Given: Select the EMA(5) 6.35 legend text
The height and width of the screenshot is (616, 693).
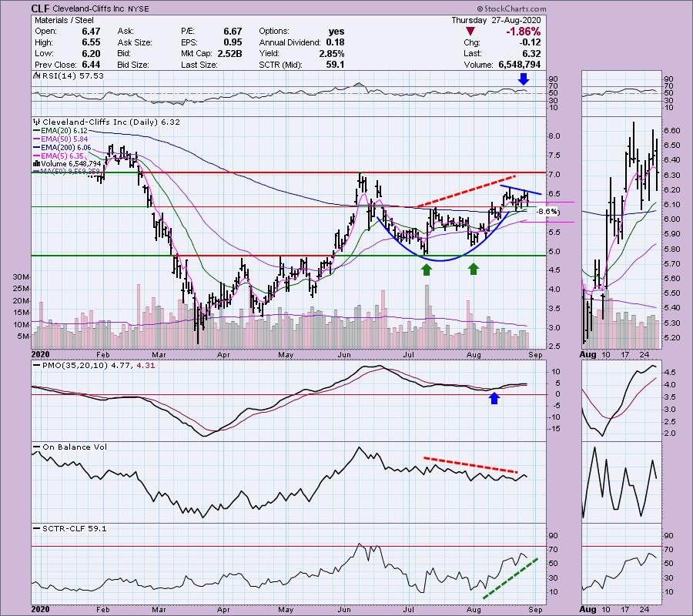Looking at the screenshot, I should 62,156.
